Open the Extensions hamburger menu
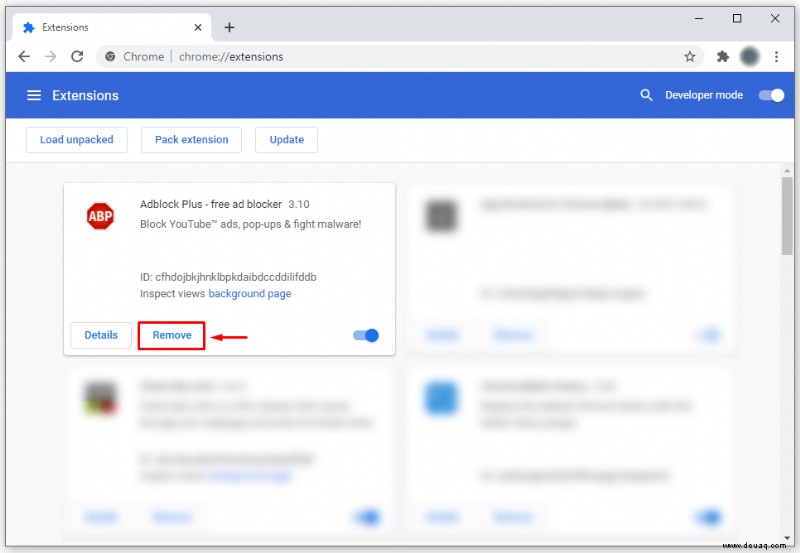The image size is (800, 553). click(x=34, y=95)
